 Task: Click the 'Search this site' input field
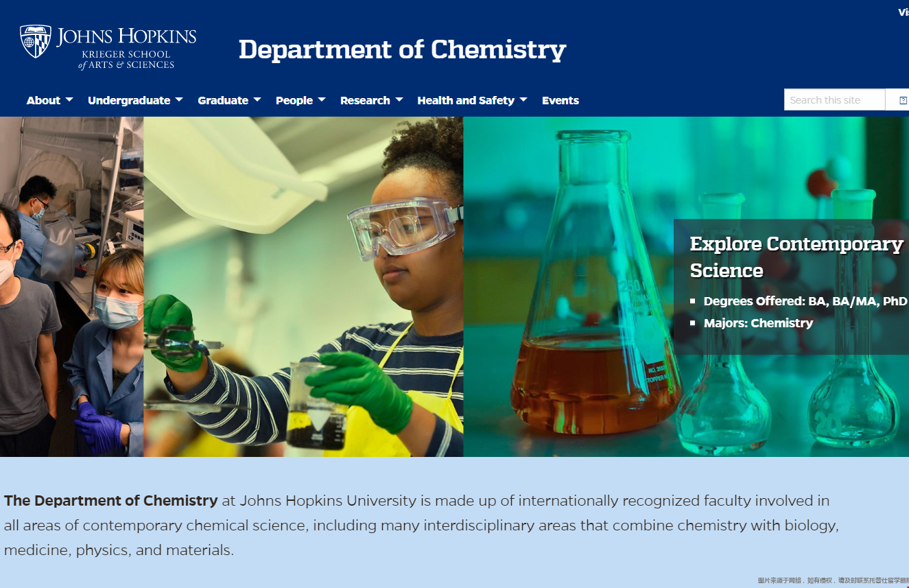pos(834,100)
